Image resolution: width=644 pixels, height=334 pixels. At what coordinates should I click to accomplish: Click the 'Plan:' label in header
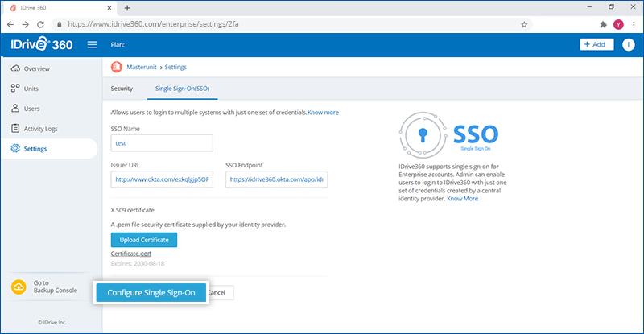[x=118, y=44]
